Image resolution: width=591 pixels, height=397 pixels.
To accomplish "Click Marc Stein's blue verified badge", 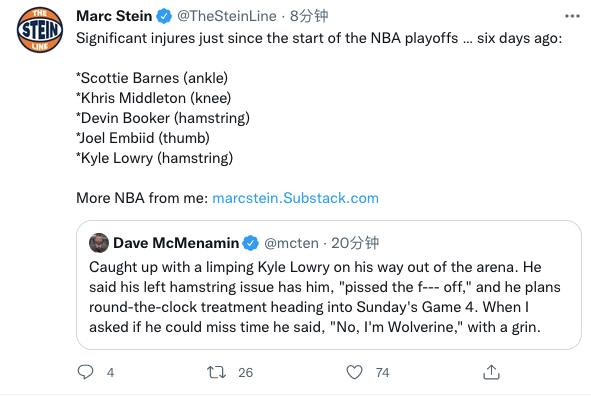I will pos(164,16).
